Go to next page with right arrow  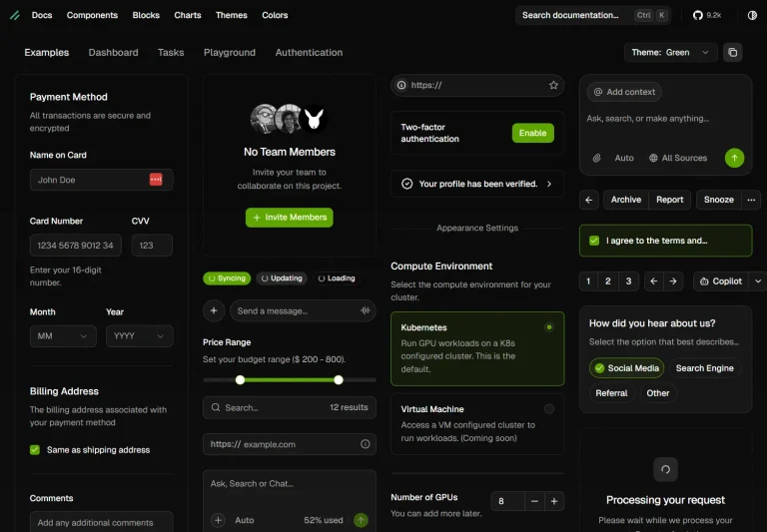click(x=673, y=281)
